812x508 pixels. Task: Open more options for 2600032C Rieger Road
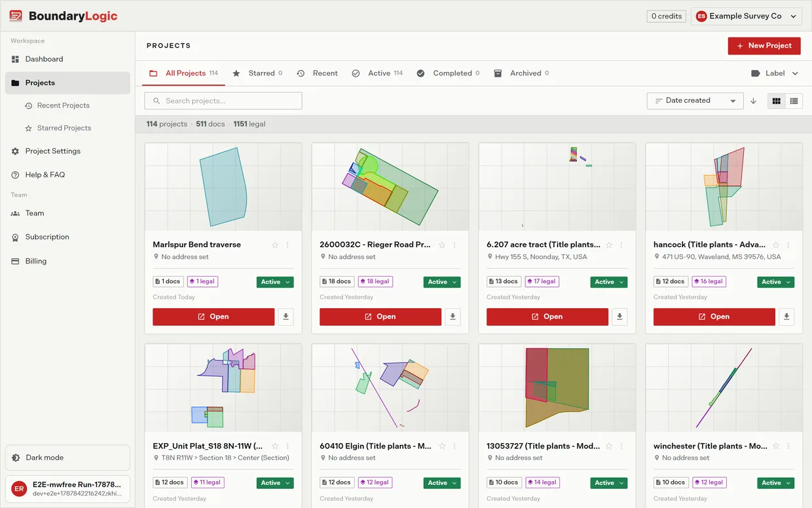click(454, 245)
